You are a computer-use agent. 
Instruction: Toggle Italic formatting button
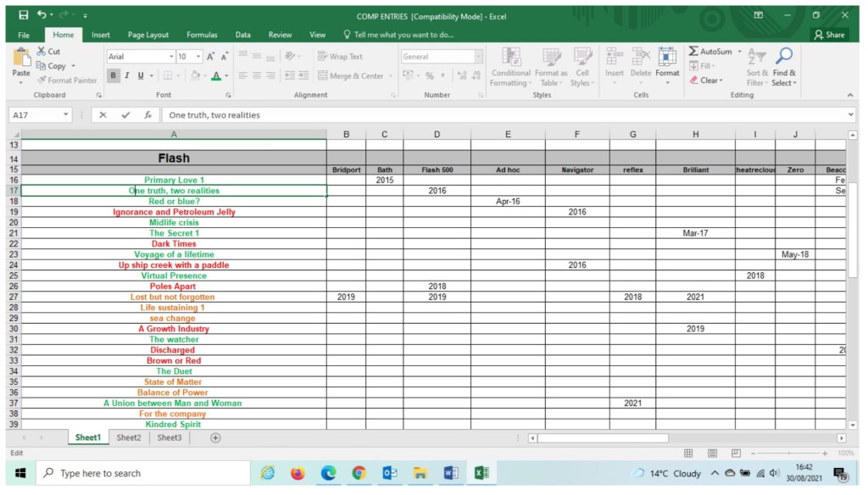click(x=127, y=75)
